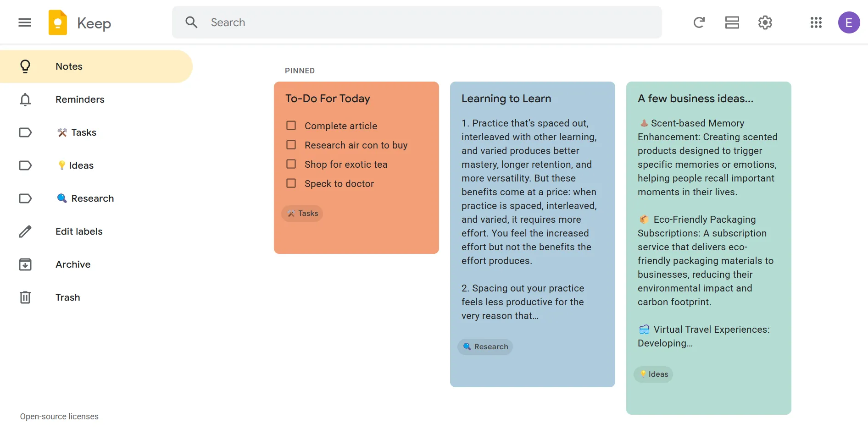Click the account avatar E
Screen dimensions: 868x434
point(849,22)
